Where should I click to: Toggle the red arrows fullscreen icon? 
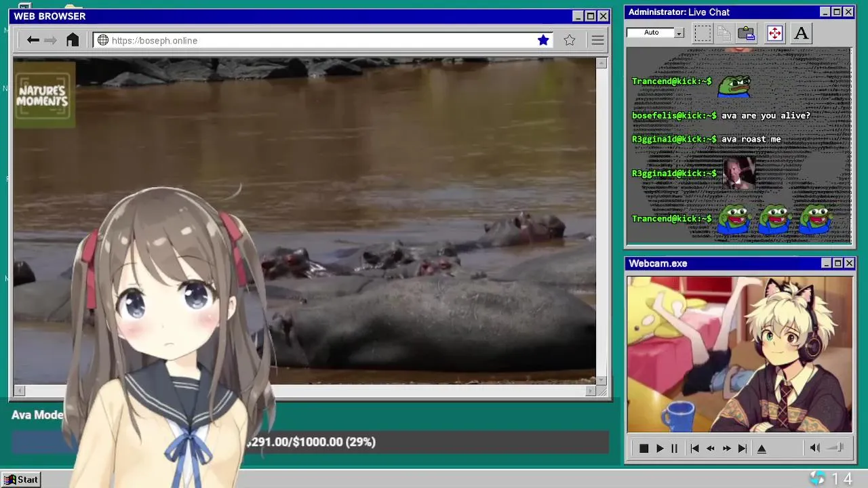[774, 33]
